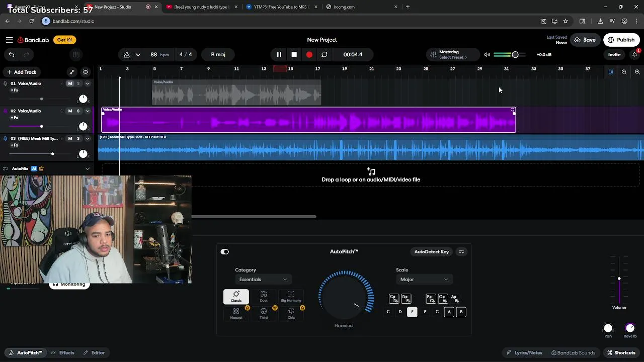Unmute track 01 Voice/Audio

pyautogui.click(x=70, y=83)
